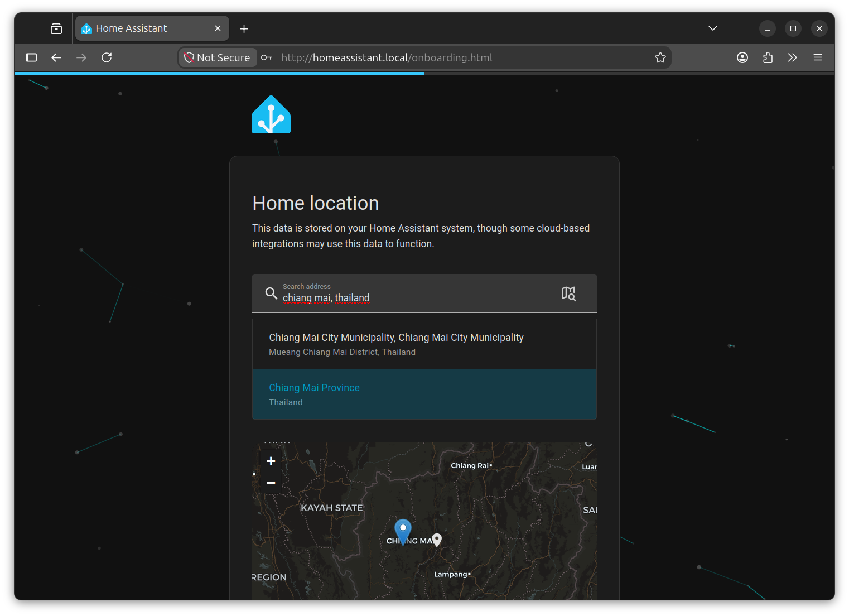
Task: Open a new browser tab
Action: click(244, 28)
